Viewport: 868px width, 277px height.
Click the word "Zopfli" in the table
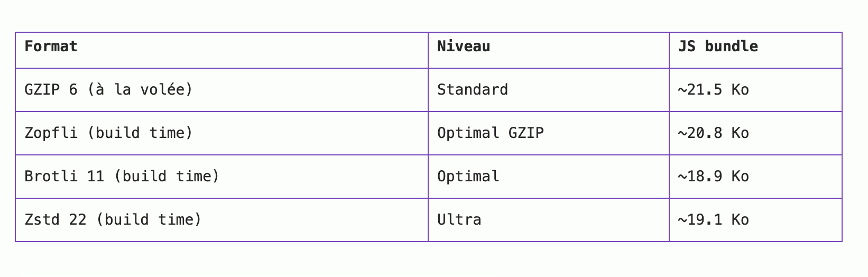click(x=51, y=133)
